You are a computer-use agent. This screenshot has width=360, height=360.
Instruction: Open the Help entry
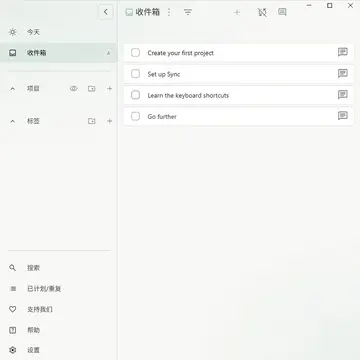[58, 330]
